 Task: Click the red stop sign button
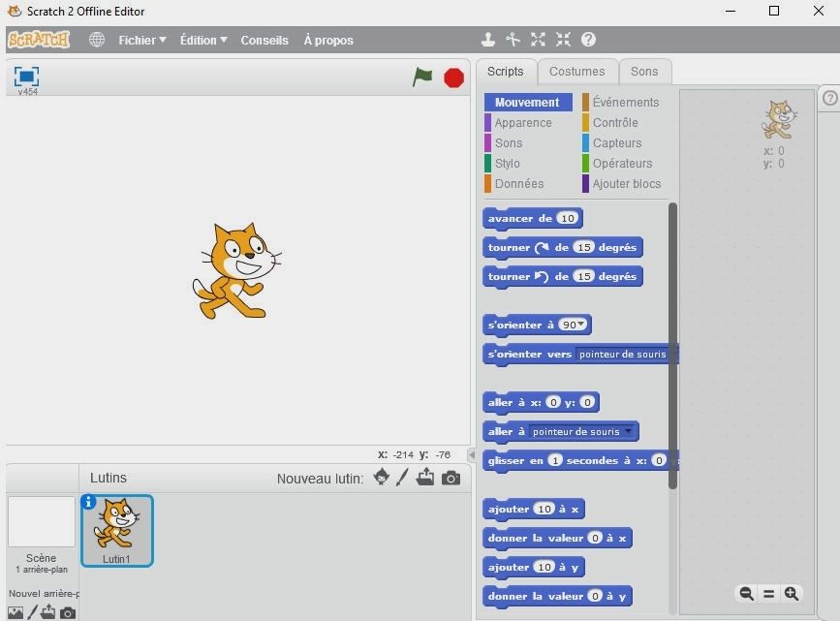(453, 78)
